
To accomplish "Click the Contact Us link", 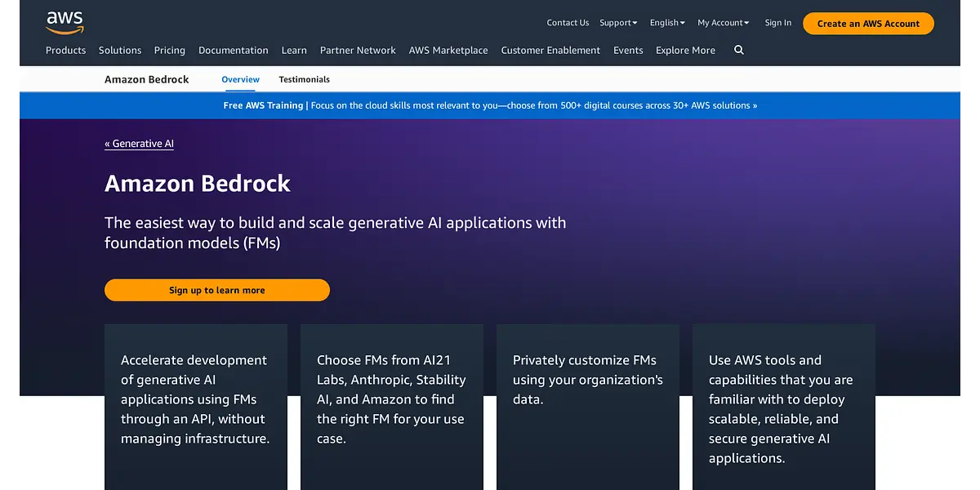I will pyautogui.click(x=568, y=23).
